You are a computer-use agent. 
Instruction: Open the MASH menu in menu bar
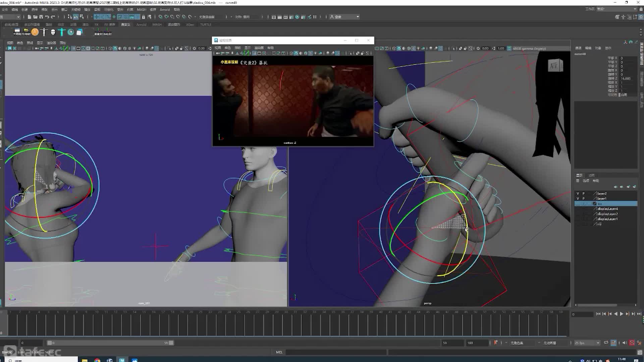coord(141,9)
